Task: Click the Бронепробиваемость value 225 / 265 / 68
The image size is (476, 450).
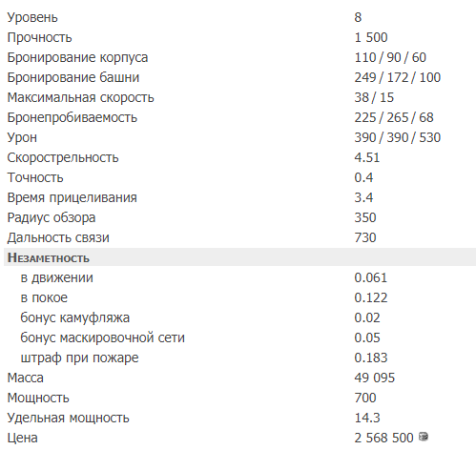Action: pos(394,117)
